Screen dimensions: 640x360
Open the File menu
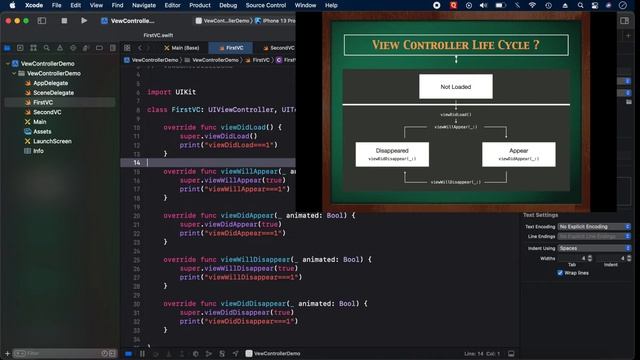[x=56, y=5]
